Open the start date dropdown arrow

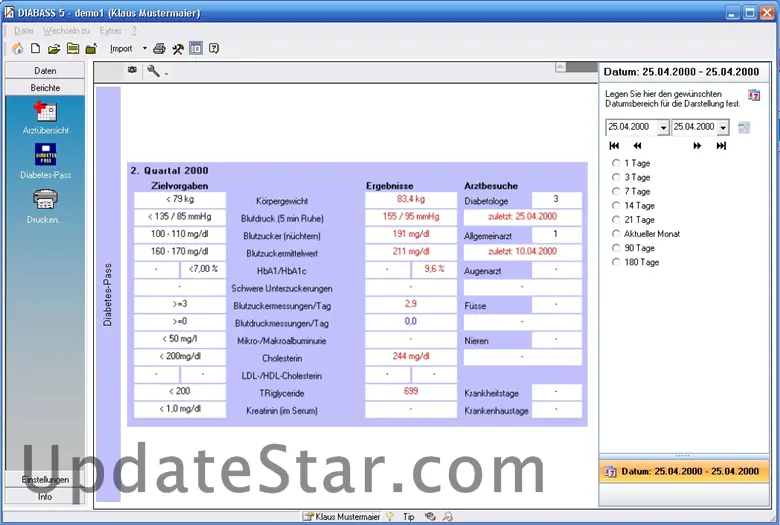pos(663,128)
